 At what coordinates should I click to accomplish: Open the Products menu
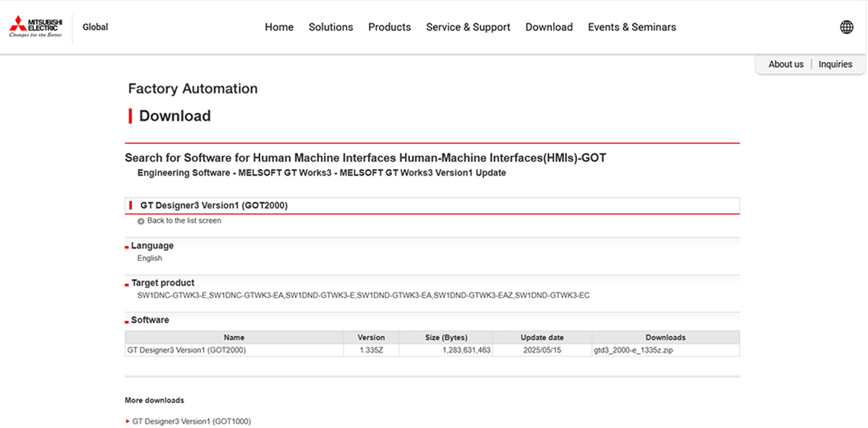point(389,27)
